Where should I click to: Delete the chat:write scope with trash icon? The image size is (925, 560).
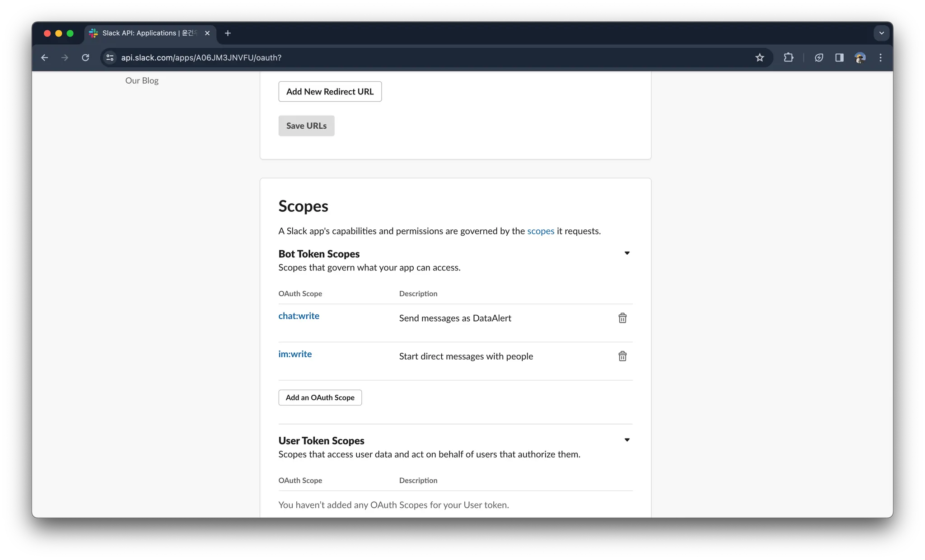tap(622, 318)
